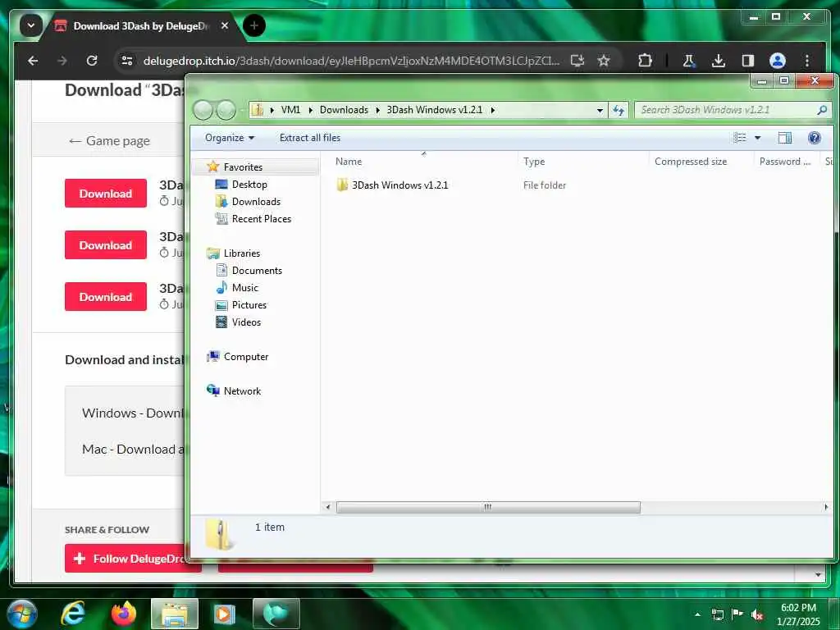
Task: Expand arrow after 3Dash Windows v1.2.1 breadcrumb
Action: coord(493,110)
